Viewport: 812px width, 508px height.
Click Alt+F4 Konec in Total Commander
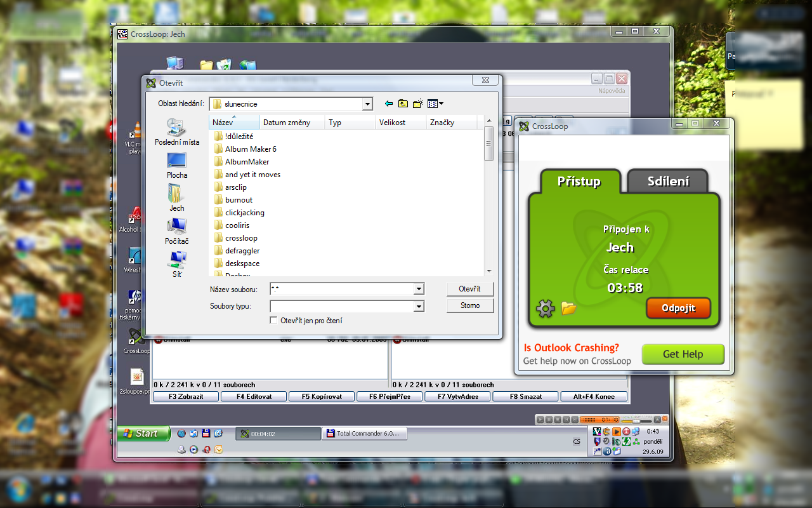click(x=594, y=396)
